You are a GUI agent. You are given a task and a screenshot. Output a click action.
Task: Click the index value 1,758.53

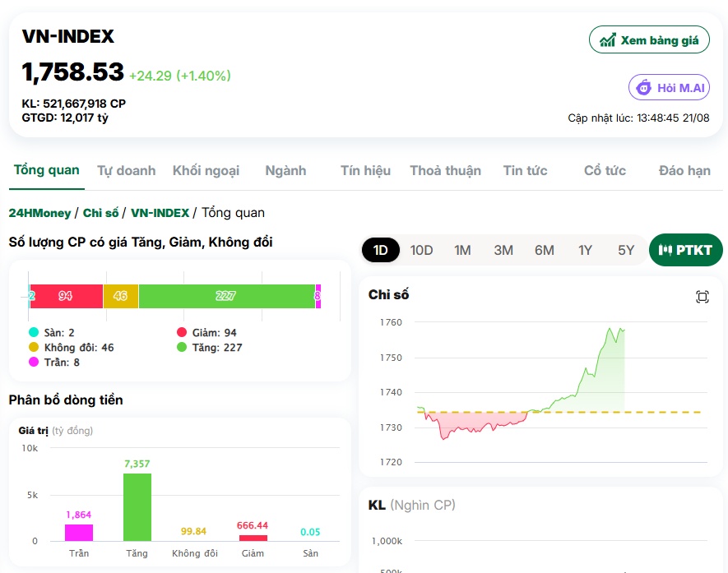click(x=73, y=72)
